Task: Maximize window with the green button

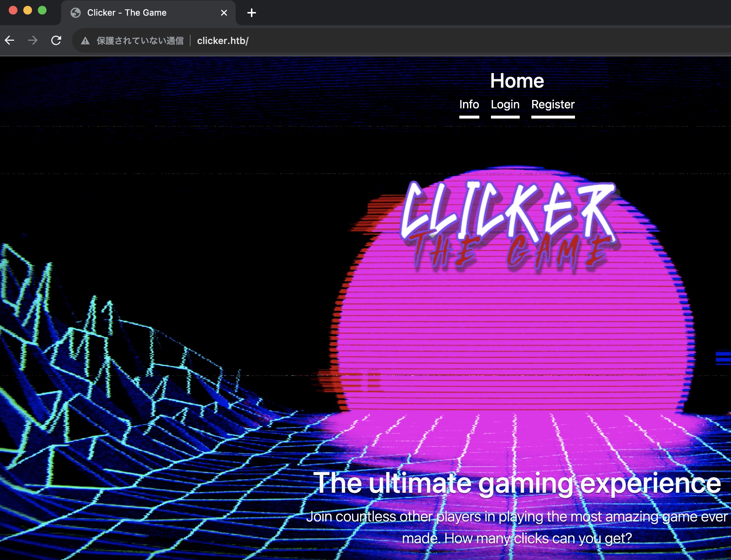Action: (42, 11)
